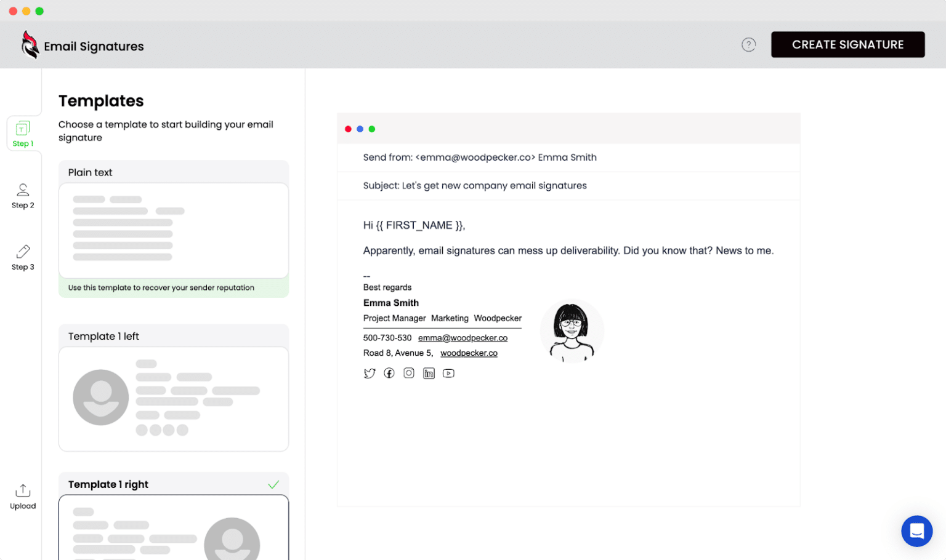Screen dimensions: 946x560
Task: Click Emma's profile photo in the preview
Action: point(572,331)
